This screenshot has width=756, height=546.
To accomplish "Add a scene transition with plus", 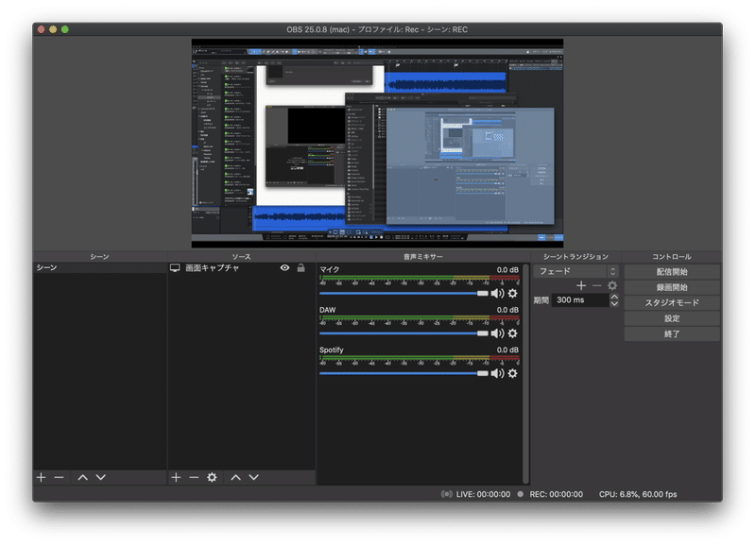I will coord(581,286).
